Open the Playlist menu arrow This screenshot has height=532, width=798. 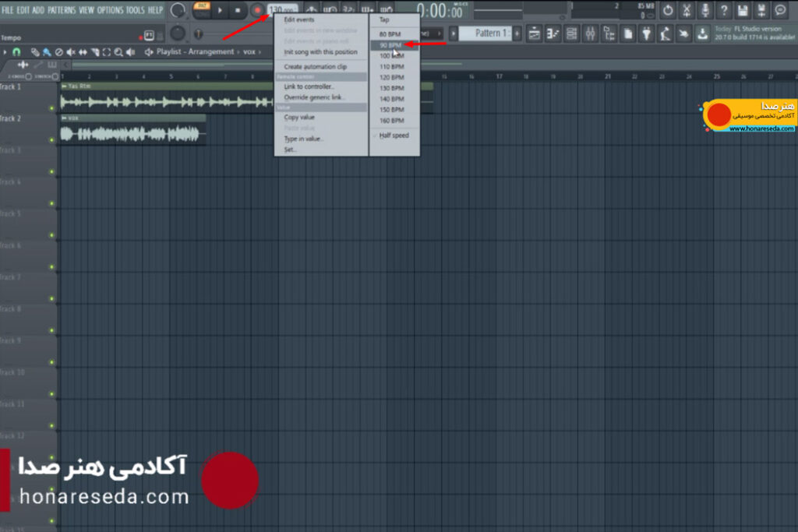pos(5,52)
